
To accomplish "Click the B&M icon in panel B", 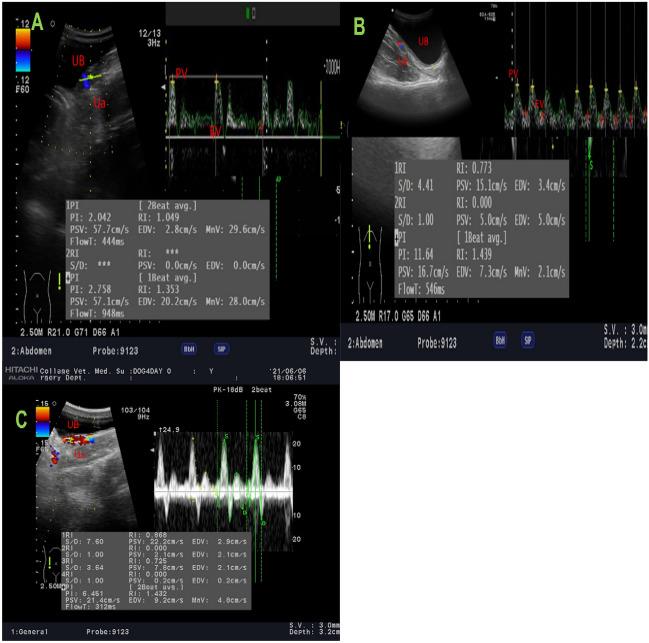I will pyautogui.click(x=500, y=340).
